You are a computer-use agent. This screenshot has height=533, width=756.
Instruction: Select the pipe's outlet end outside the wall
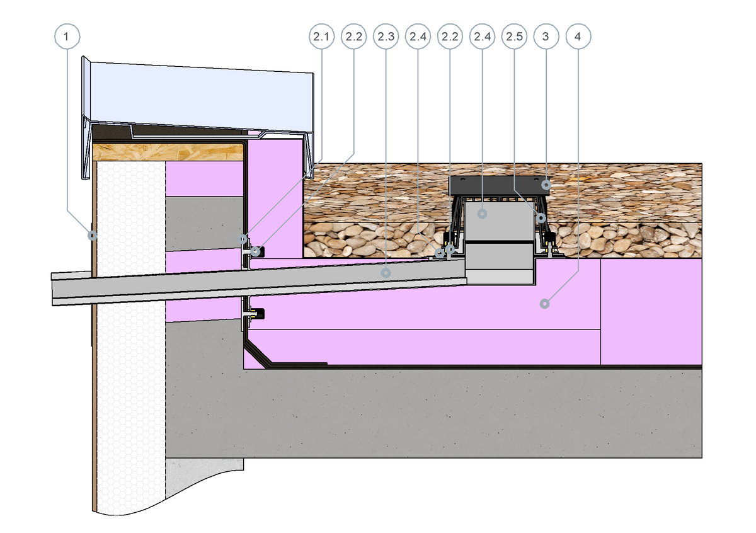(63, 290)
